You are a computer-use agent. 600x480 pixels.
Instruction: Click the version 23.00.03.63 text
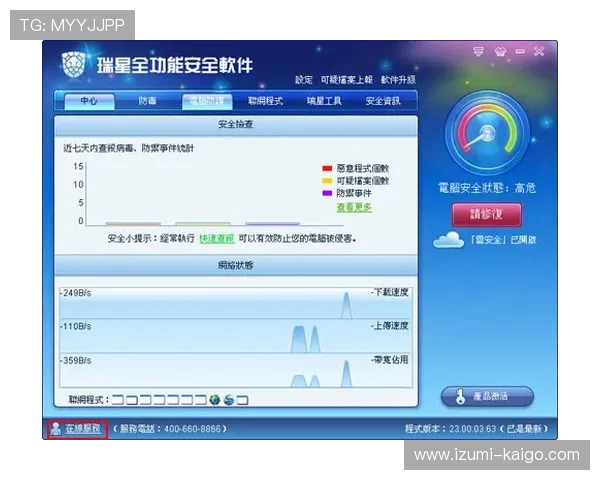pos(472,429)
